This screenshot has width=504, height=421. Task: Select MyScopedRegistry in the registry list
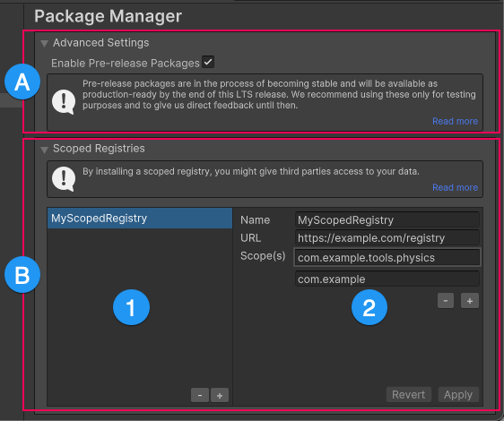[x=140, y=218]
